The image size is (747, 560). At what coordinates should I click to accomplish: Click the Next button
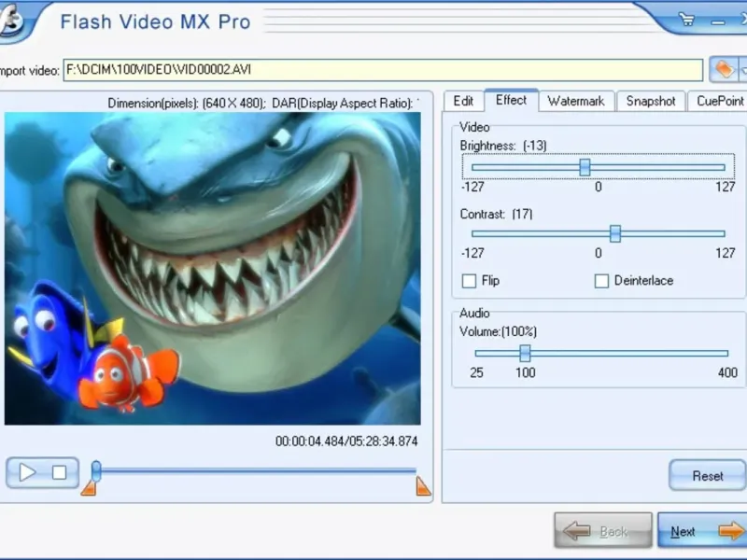point(702,530)
